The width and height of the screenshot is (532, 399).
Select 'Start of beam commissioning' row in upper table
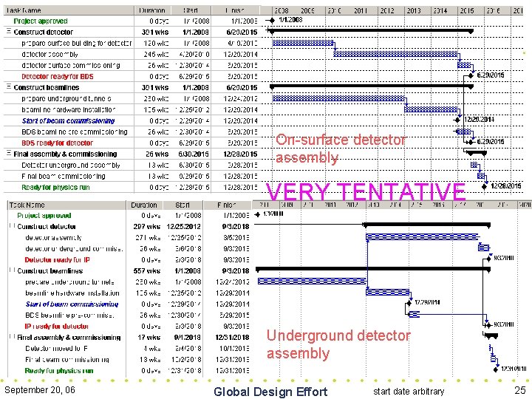click(131, 120)
